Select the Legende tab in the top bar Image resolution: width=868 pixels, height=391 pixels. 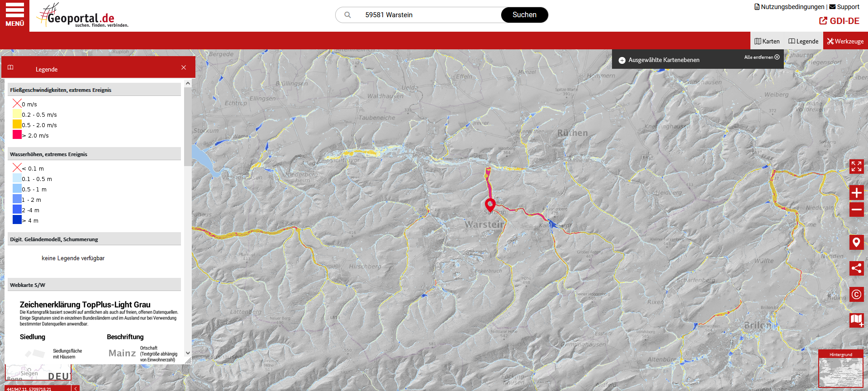click(803, 41)
